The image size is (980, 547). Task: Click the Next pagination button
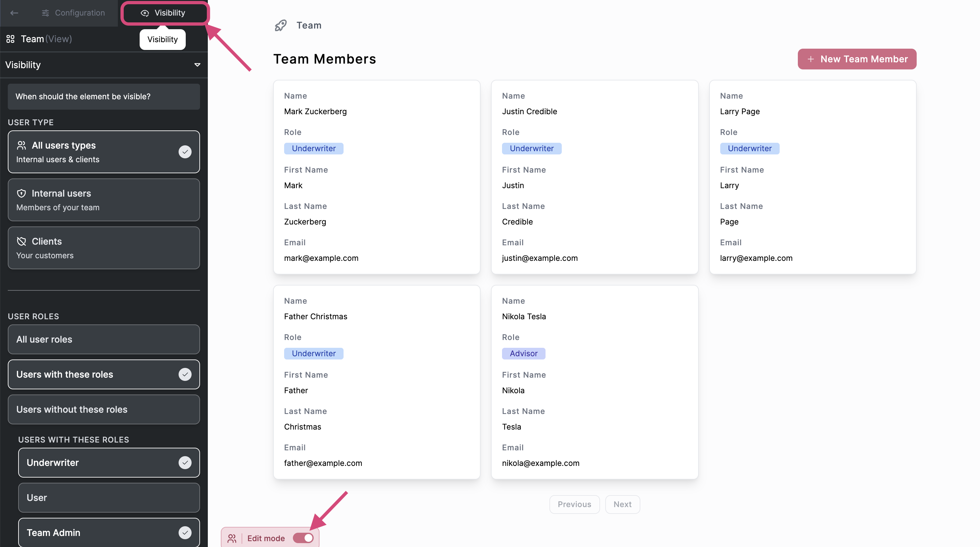(622, 504)
